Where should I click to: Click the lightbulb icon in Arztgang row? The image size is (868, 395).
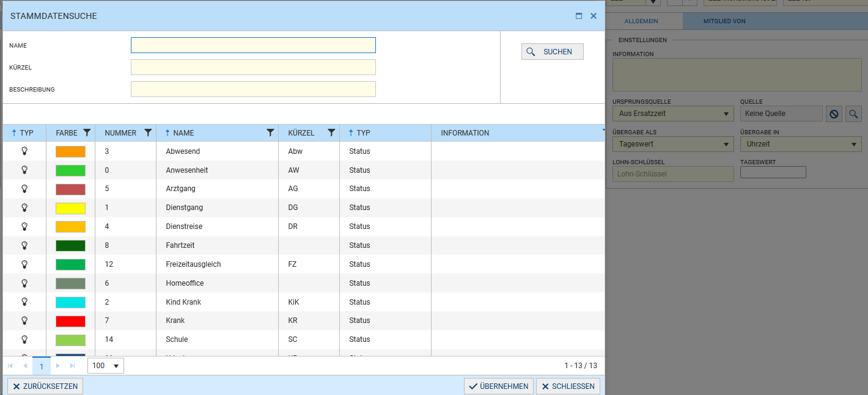pos(24,189)
